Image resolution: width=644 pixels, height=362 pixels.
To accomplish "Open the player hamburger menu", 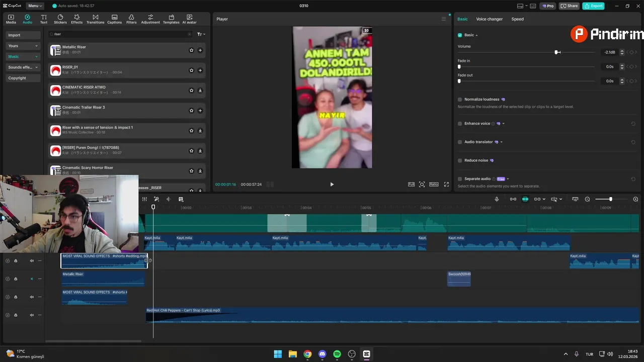I will coord(444,19).
